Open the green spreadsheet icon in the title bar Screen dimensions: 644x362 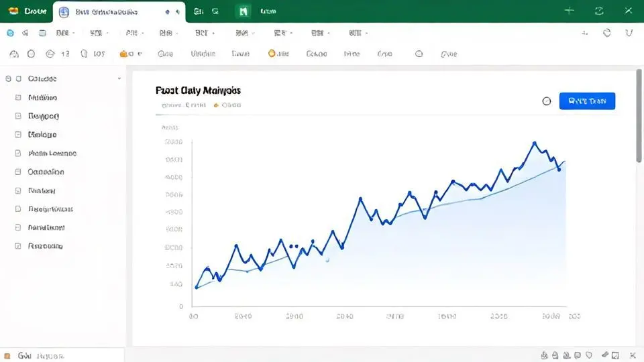click(x=244, y=11)
